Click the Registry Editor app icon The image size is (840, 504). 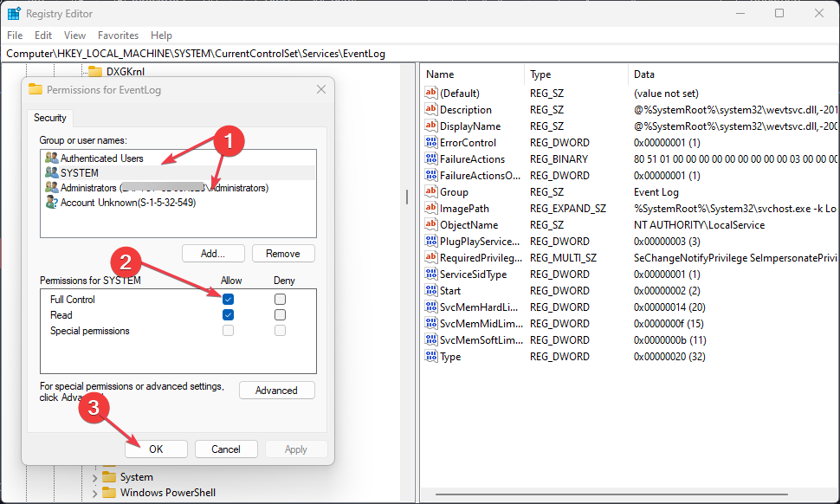click(14, 13)
